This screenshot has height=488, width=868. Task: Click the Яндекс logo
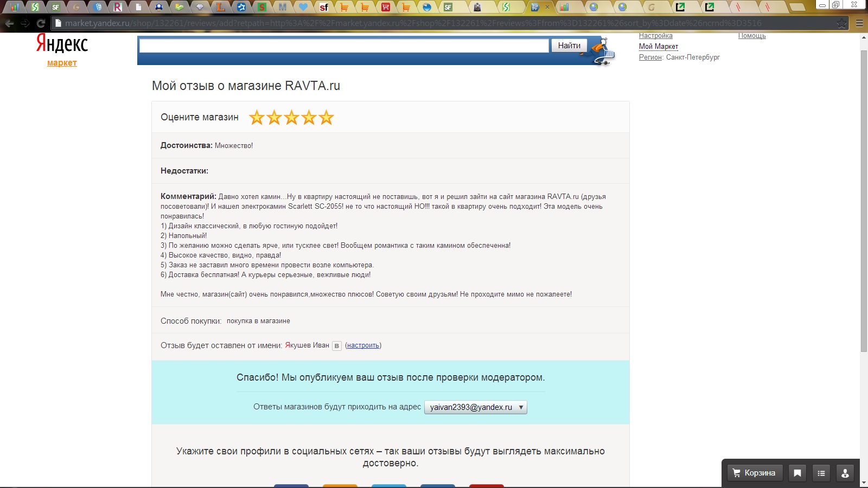[62, 43]
